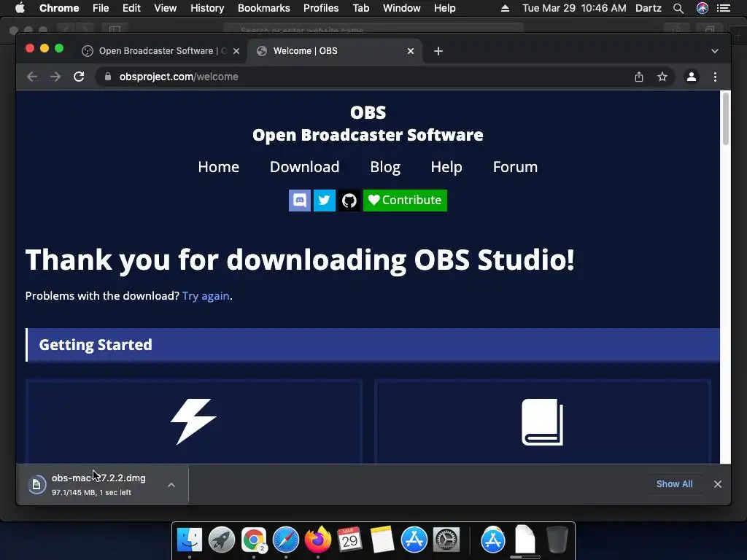Screen dimensions: 747x560
Task: Open the Discord icon link
Action: click(x=300, y=201)
